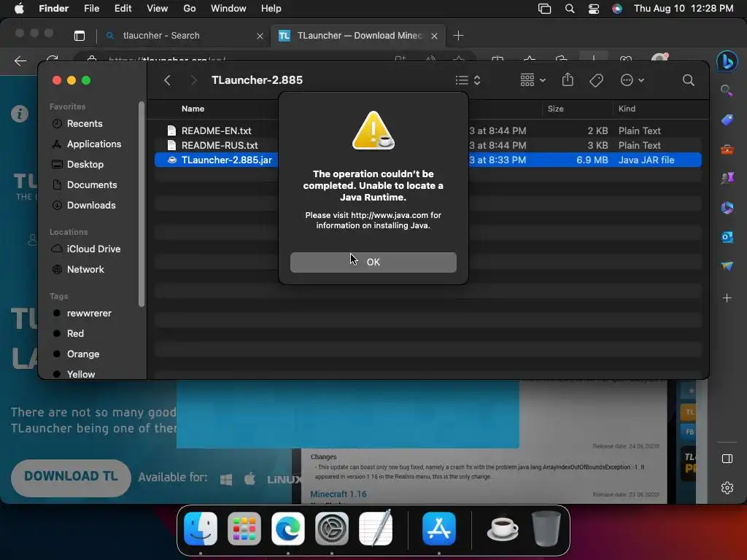Open Recents in Finder sidebar
747x560 pixels.
pos(85,124)
